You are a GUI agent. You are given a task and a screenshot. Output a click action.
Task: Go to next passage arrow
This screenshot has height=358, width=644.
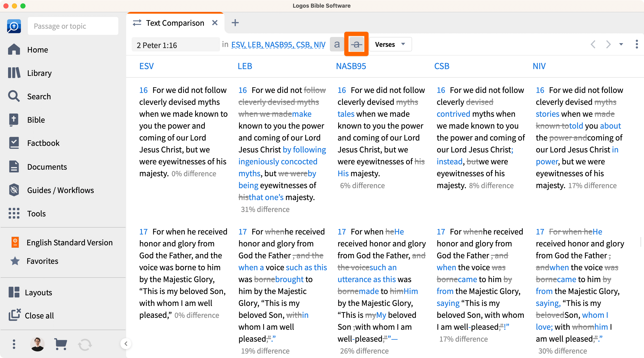click(x=608, y=44)
